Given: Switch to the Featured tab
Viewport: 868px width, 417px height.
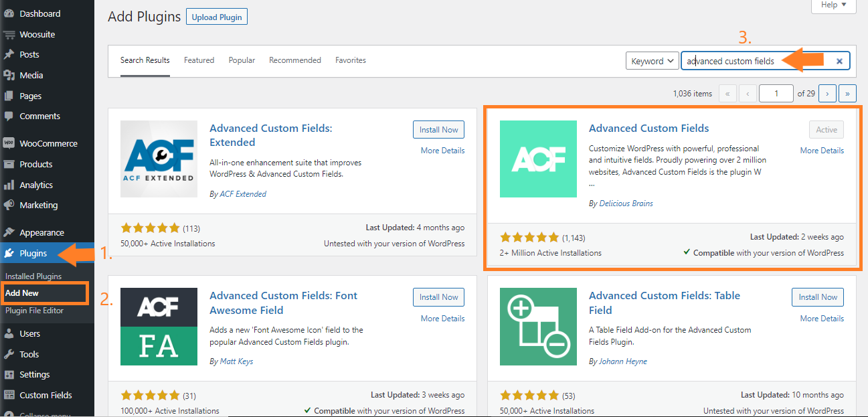Looking at the screenshot, I should pyautogui.click(x=199, y=60).
